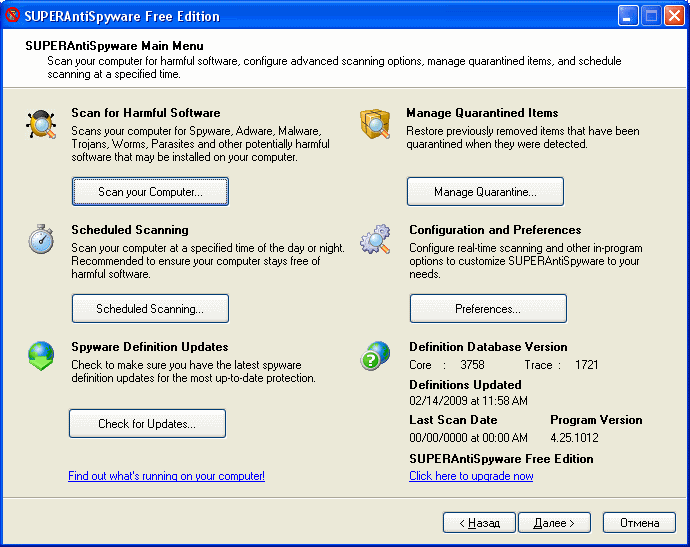Click the globe download Spyware Definition Updates icon

tap(41, 356)
